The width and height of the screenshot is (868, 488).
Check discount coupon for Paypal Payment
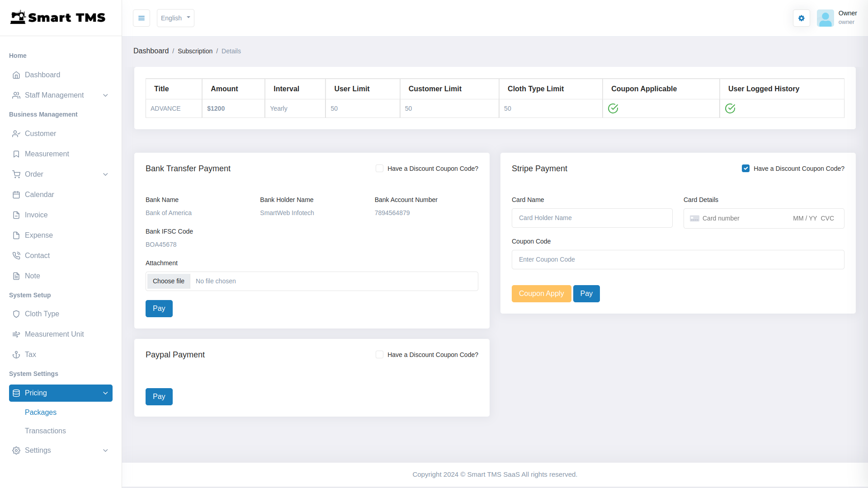click(x=379, y=354)
